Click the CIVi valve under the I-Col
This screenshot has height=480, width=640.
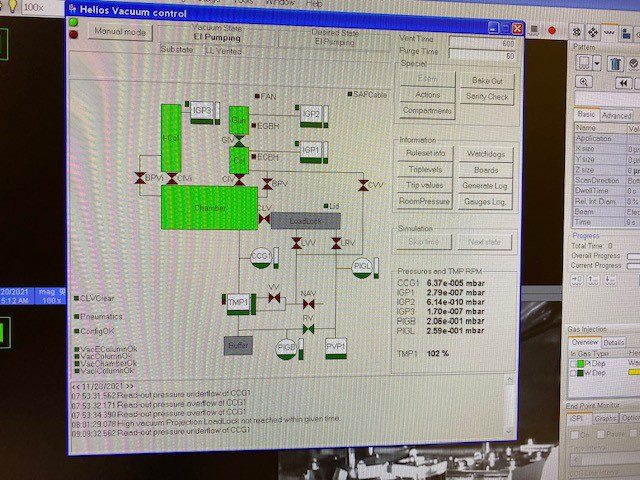click(172, 178)
